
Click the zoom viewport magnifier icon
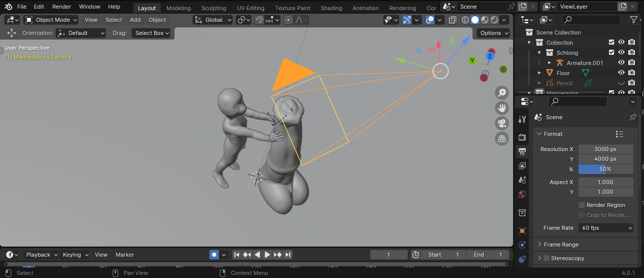tap(502, 93)
